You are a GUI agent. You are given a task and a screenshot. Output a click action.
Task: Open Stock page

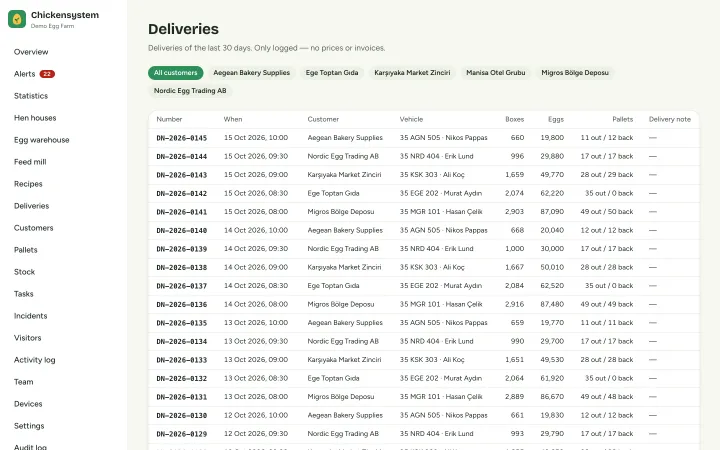point(24,272)
